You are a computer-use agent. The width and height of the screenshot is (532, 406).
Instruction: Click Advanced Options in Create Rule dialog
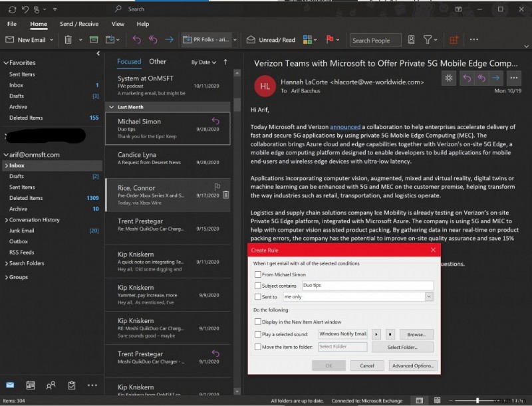414,365
